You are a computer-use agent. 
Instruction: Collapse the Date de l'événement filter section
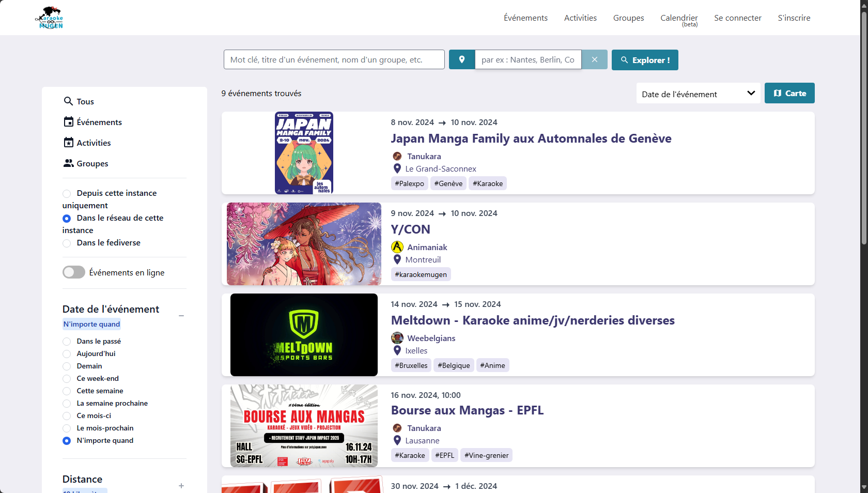point(181,315)
